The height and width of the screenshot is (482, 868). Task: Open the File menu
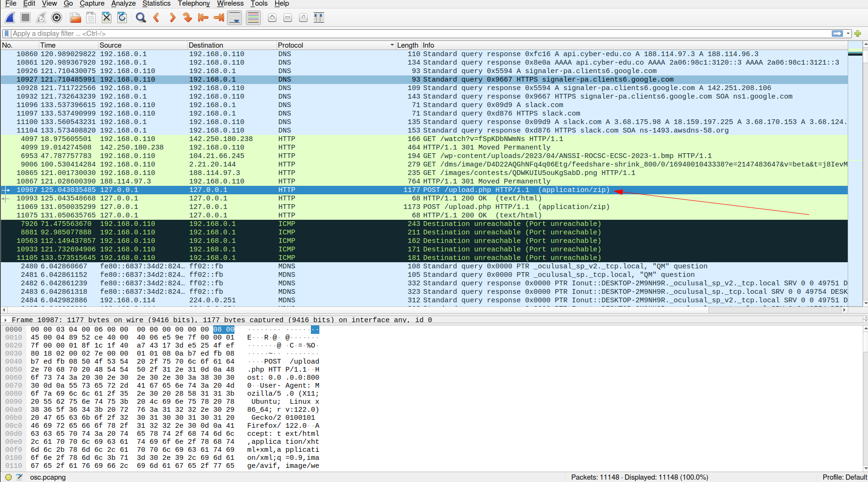coord(11,3)
